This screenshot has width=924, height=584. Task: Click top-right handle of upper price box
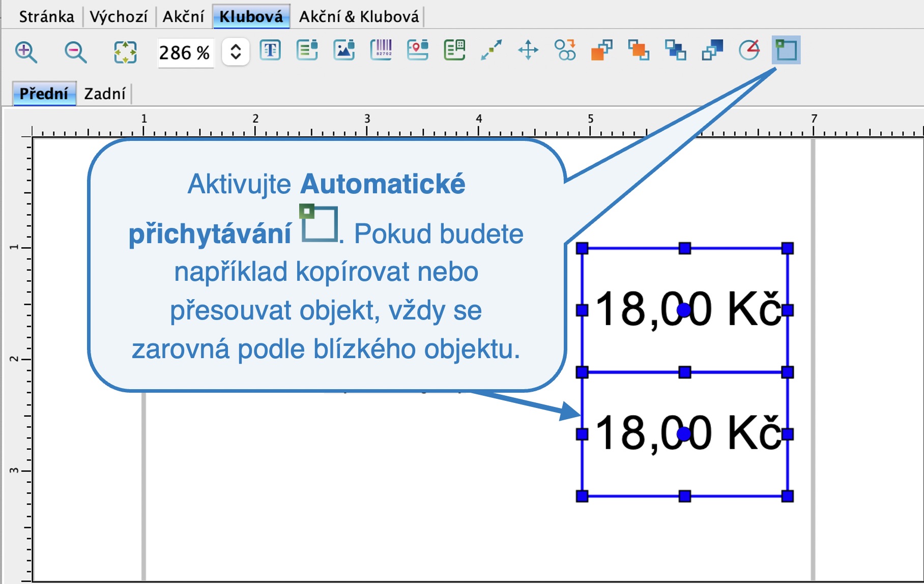point(788,248)
